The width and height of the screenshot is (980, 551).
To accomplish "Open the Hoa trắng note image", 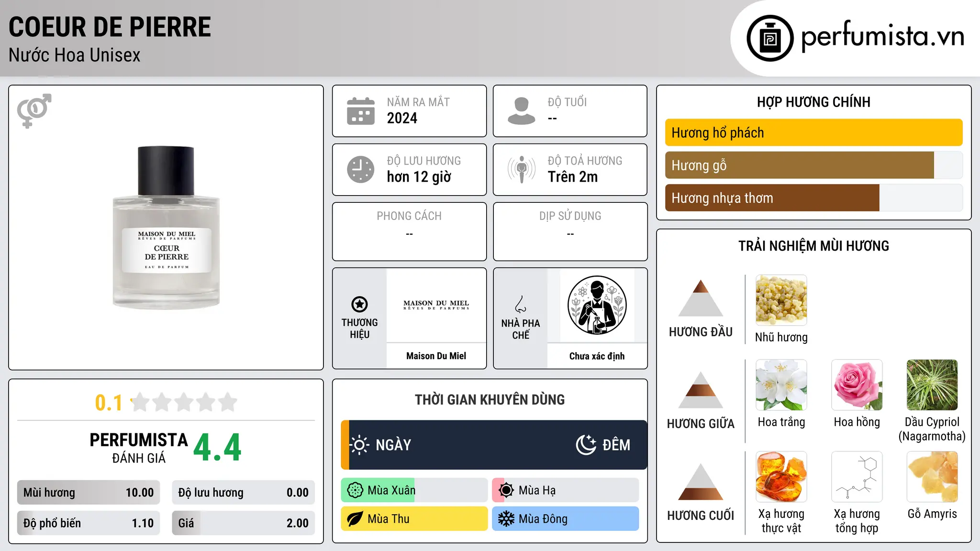I will pyautogui.click(x=781, y=385).
